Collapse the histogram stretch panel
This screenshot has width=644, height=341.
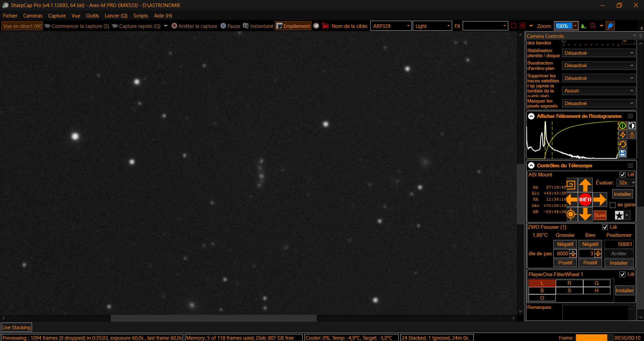[x=531, y=116]
